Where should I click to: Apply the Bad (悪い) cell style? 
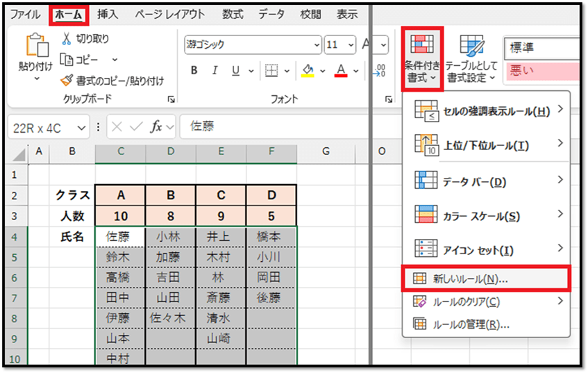(541, 70)
